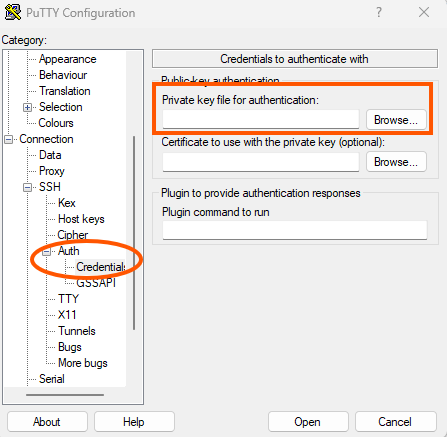Close the PuTTY Configuration window
The height and width of the screenshot is (437, 447).
tap(424, 12)
